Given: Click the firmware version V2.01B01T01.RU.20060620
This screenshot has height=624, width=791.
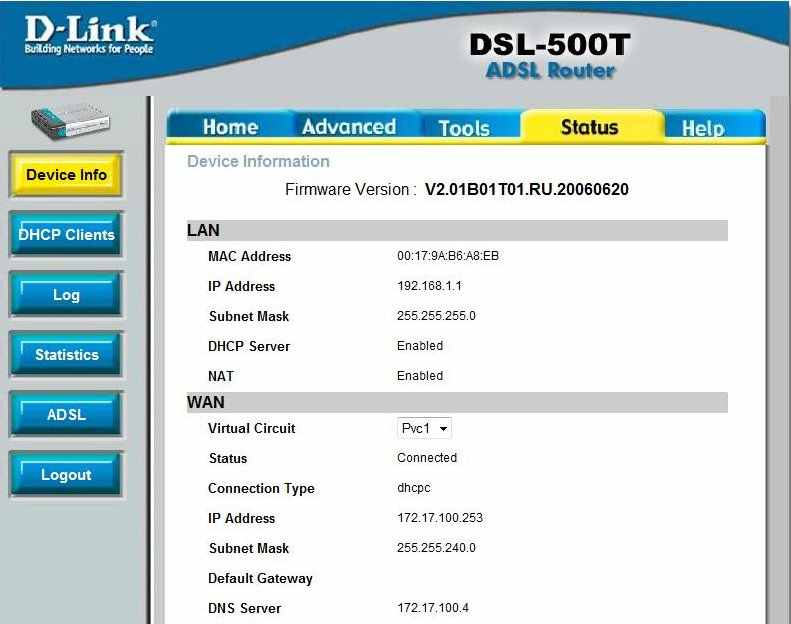Looking at the screenshot, I should 527,189.
